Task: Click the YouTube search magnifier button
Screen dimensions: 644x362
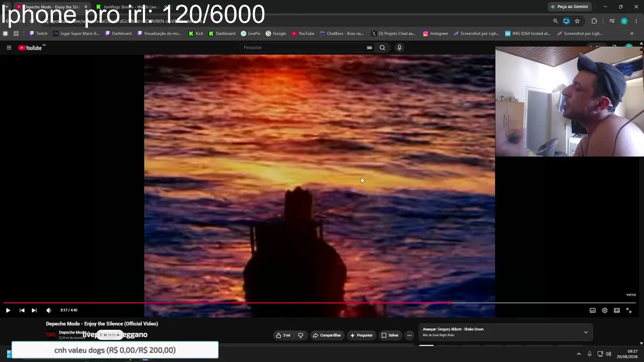Action: (382, 48)
